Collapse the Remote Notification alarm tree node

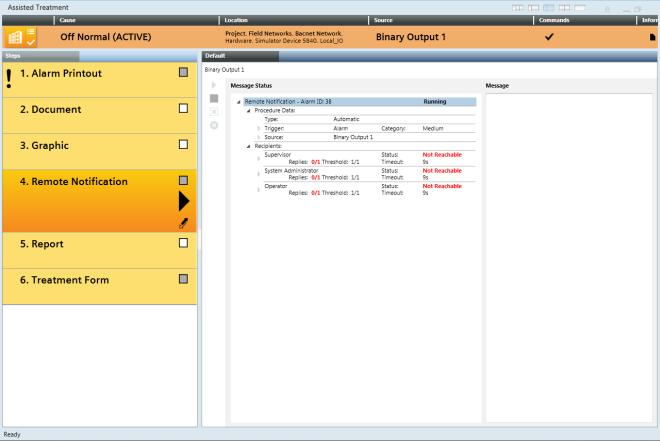coord(239,102)
